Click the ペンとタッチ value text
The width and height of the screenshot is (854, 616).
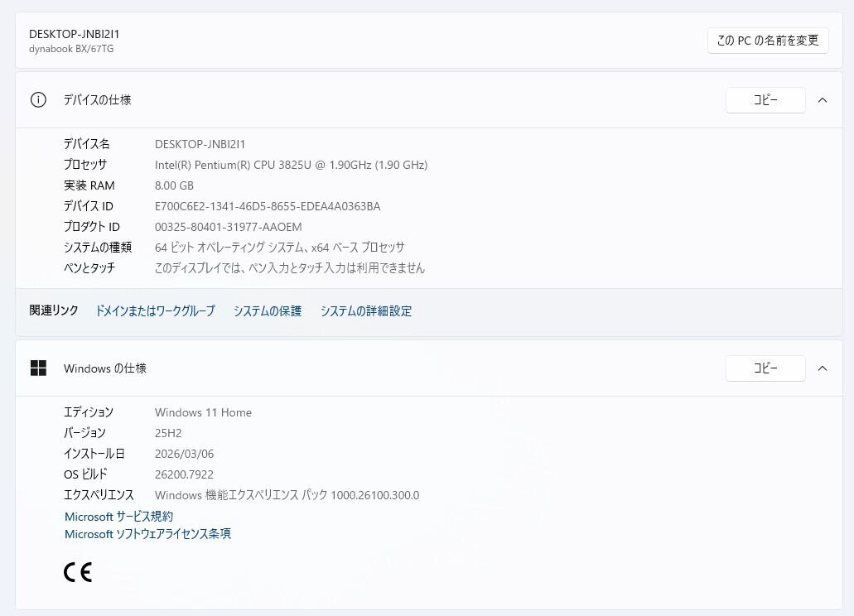point(290,268)
